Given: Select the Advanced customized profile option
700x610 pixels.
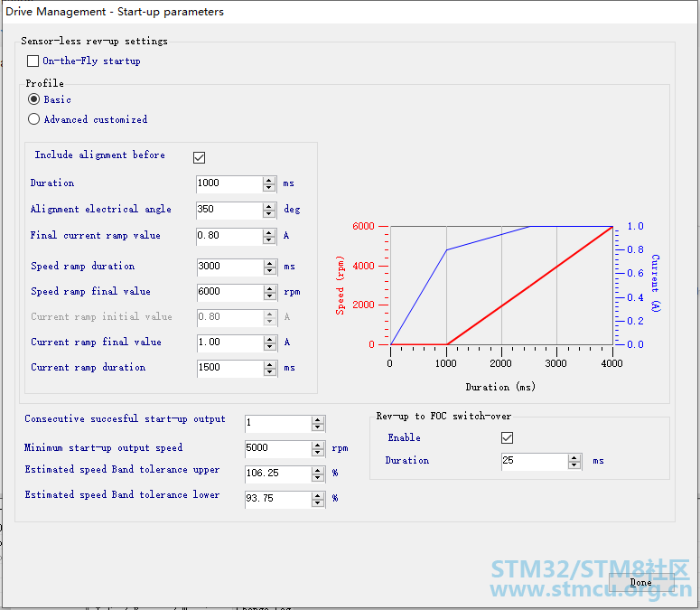Looking at the screenshot, I should pos(34,119).
